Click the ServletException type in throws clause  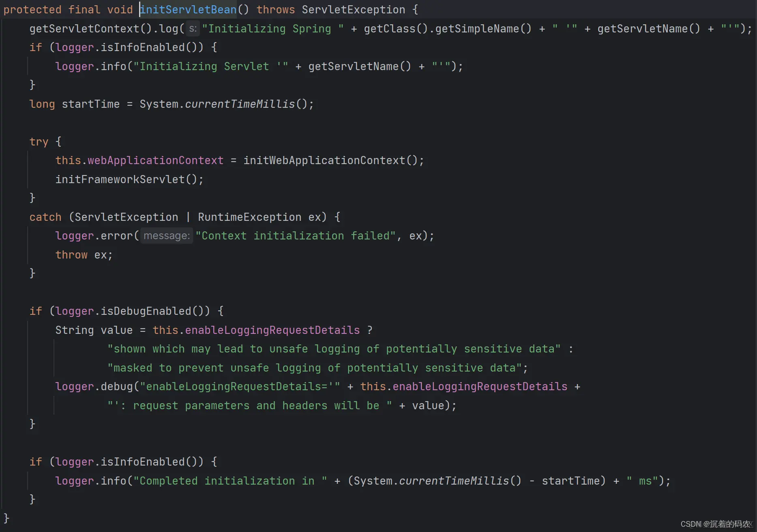[x=353, y=10]
